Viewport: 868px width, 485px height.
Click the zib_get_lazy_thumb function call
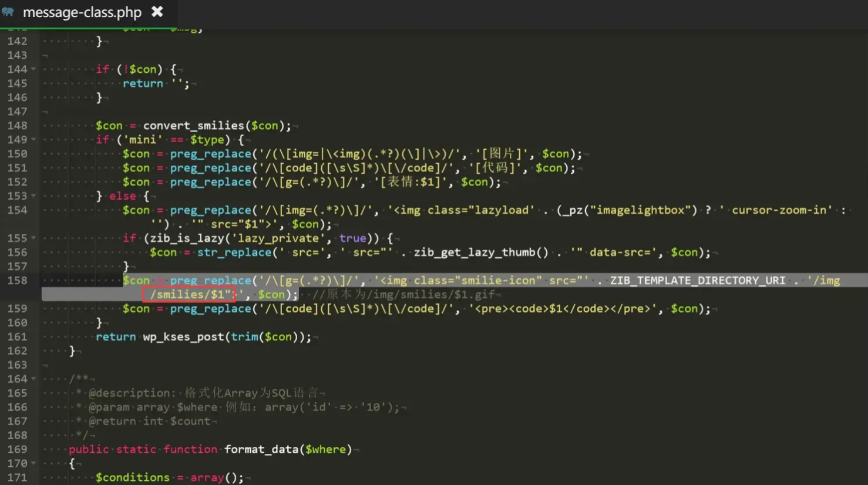480,252
